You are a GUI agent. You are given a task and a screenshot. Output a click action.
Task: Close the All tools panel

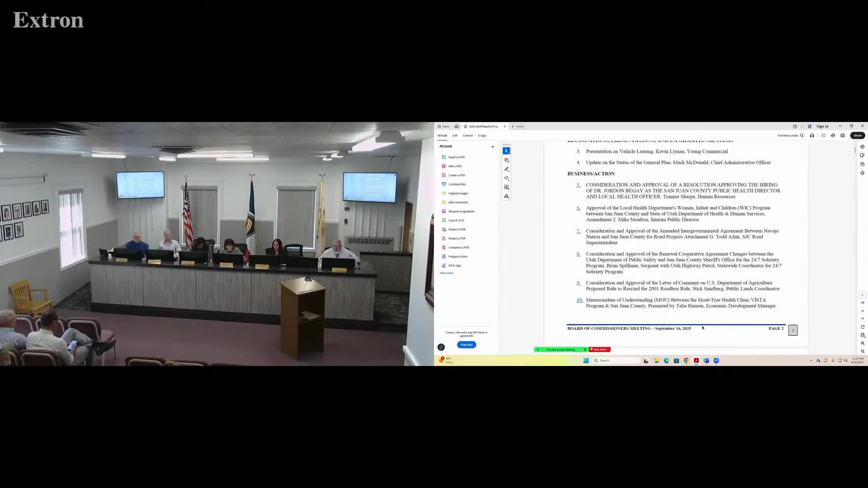pyautogui.click(x=493, y=146)
